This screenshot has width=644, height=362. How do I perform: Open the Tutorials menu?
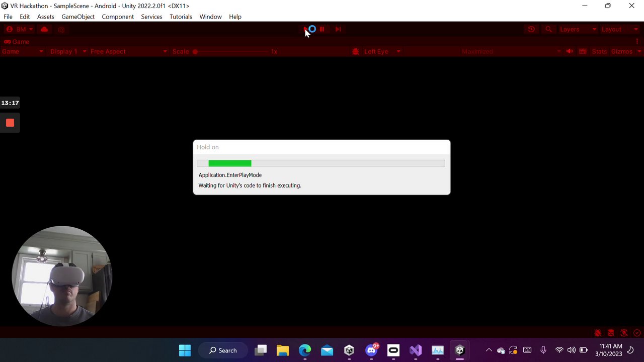tap(181, 17)
